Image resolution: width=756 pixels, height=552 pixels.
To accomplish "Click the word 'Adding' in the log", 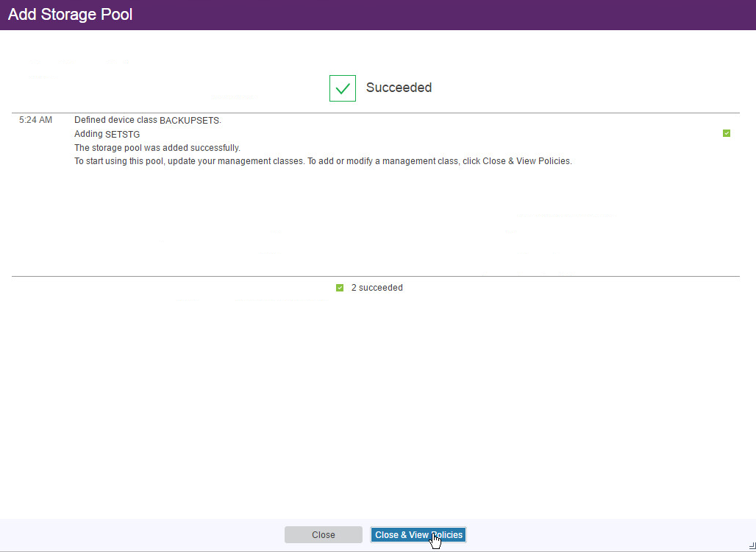I will (88, 134).
